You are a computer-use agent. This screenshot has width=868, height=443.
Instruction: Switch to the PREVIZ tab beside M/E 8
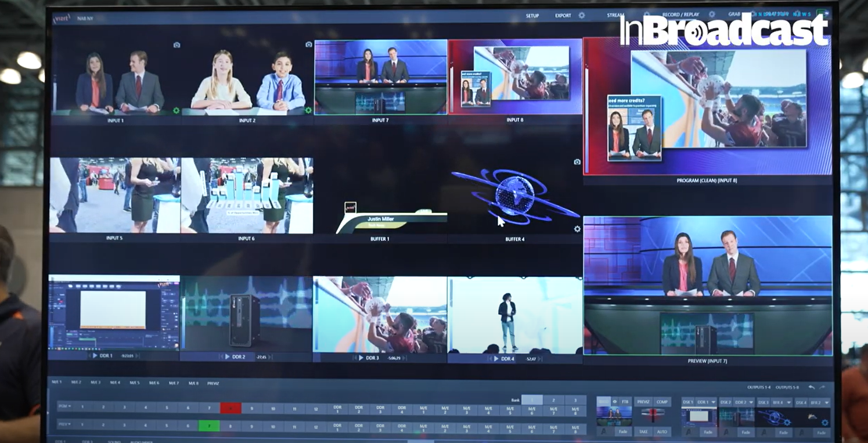[213, 383]
